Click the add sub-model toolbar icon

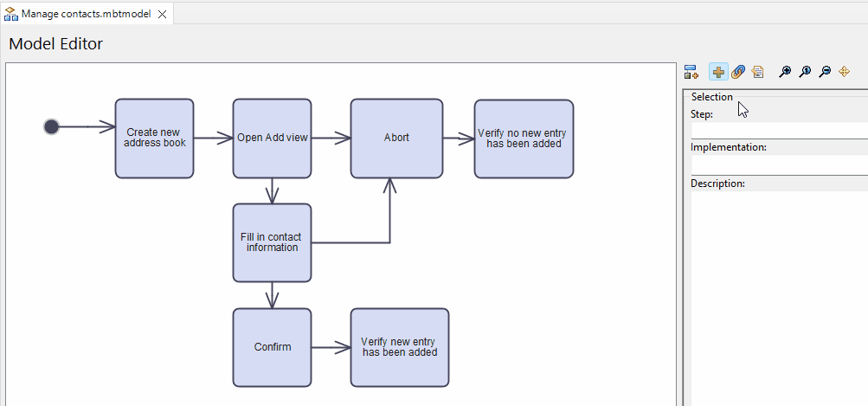(691, 72)
